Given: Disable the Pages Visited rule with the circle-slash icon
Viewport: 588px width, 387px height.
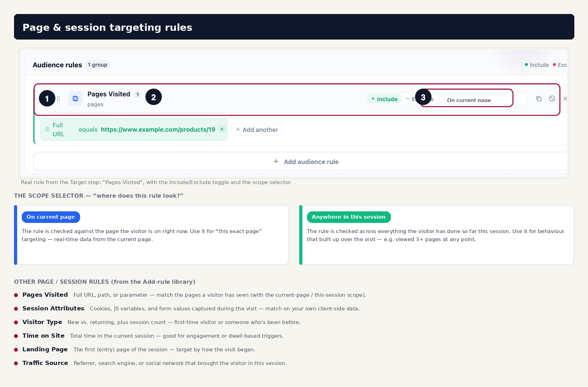Looking at the screenshot, I should pos(552,99).
